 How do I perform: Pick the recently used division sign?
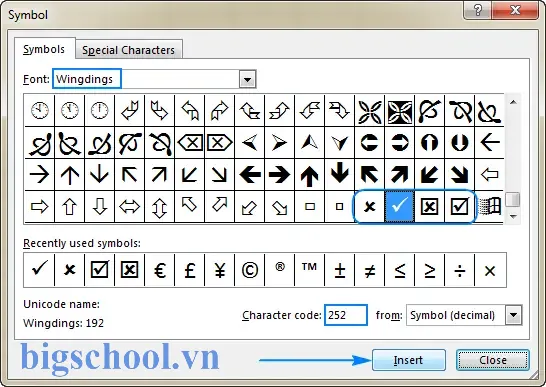[x=459, y=270]
